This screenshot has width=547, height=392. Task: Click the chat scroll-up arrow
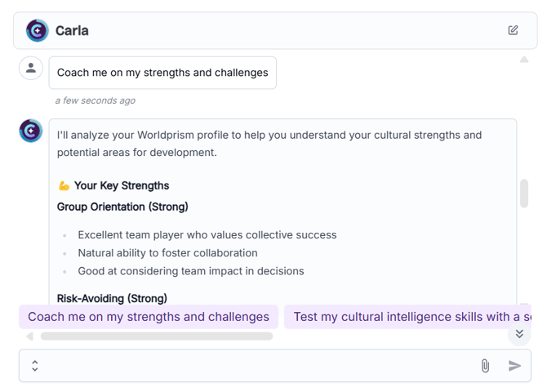524,60
